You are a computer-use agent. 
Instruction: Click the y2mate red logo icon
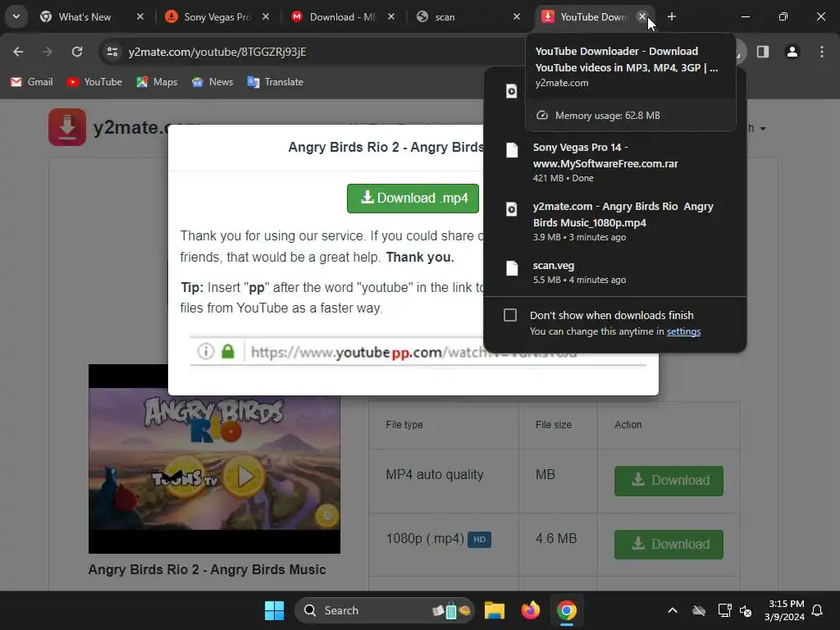(x=67, y=127)
